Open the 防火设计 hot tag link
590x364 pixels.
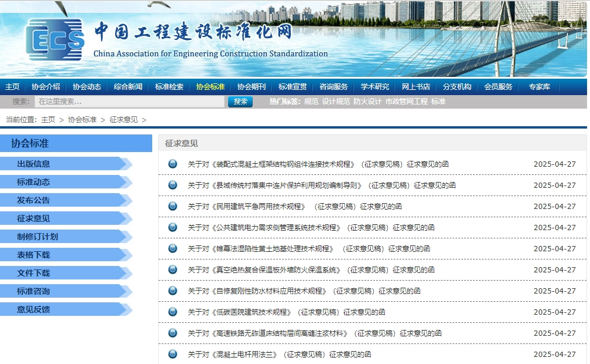(367, 102)
